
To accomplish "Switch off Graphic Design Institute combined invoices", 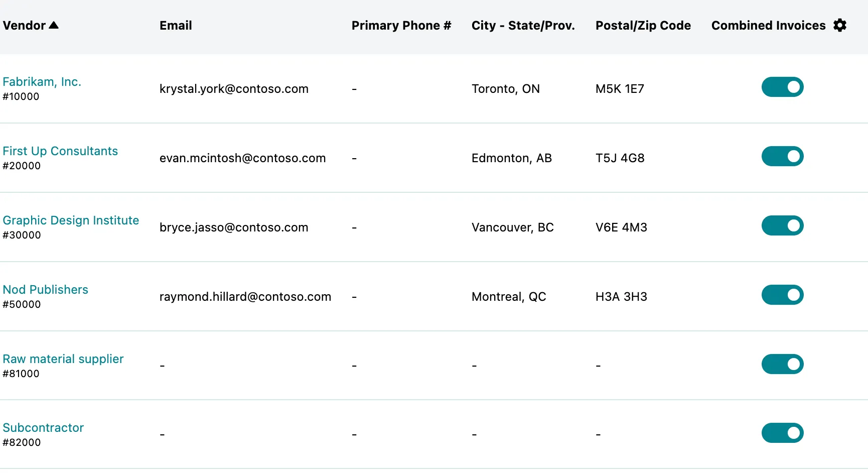I will [x=782, y=225].
